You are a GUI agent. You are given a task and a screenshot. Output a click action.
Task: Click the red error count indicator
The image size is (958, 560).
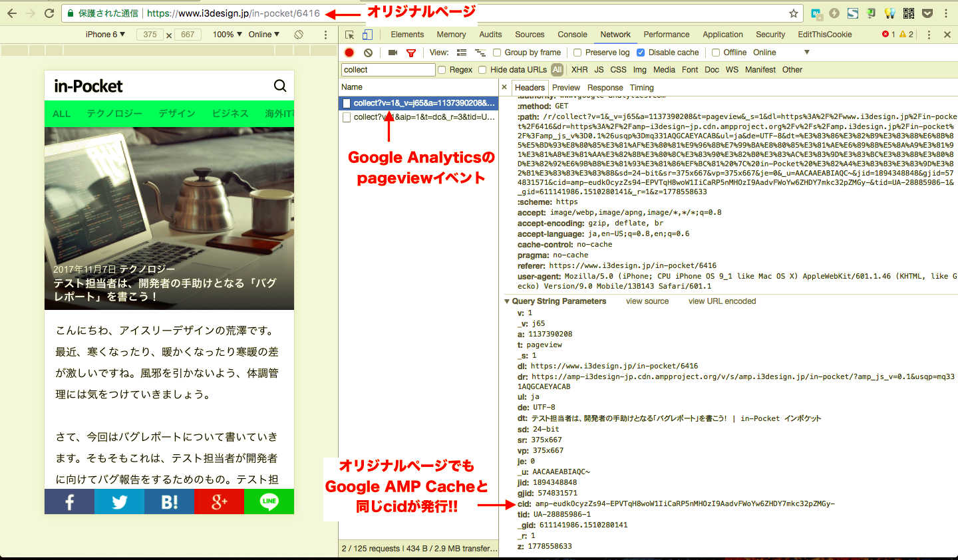[x=889, y=35]
